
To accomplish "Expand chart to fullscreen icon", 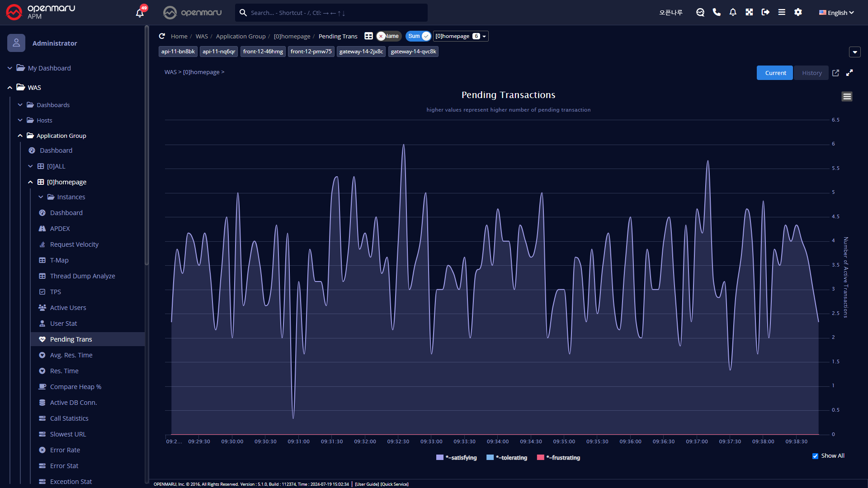I will coord(849,73).
